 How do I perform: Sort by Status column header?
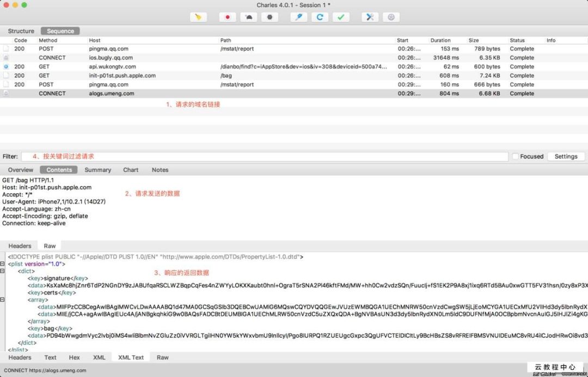click(x=517, y=40)
